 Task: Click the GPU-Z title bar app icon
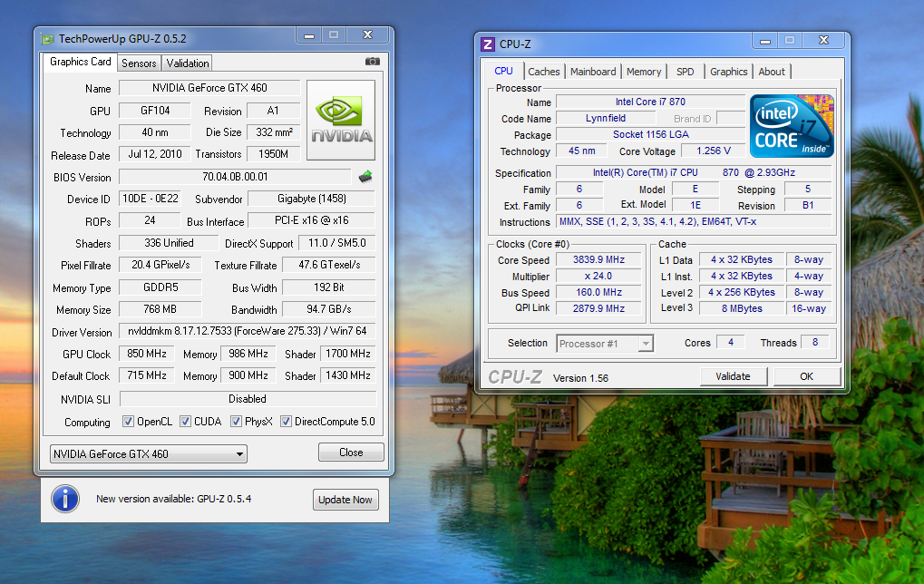click(48, 38)
